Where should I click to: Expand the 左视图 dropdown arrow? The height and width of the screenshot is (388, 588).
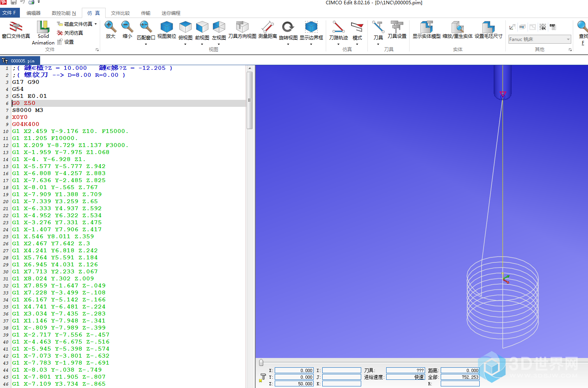219,44
